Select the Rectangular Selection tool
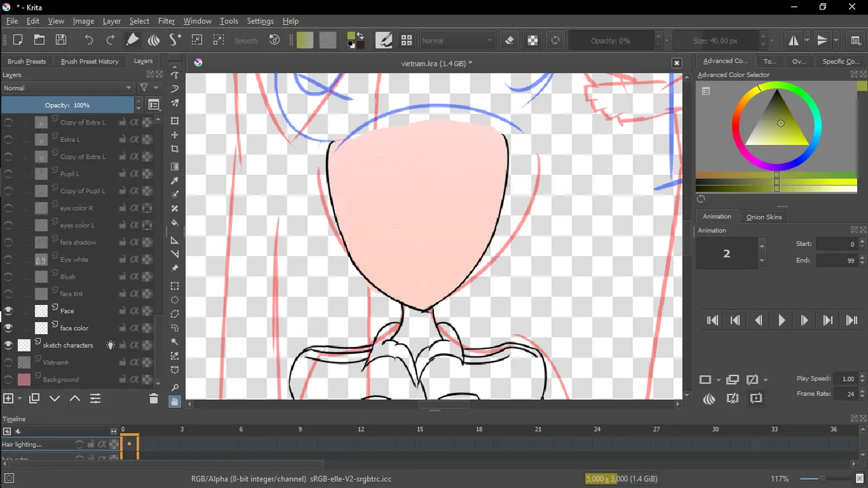Viewport: 868px width, 488px height. pyautogui.click(x=175, y=285)
